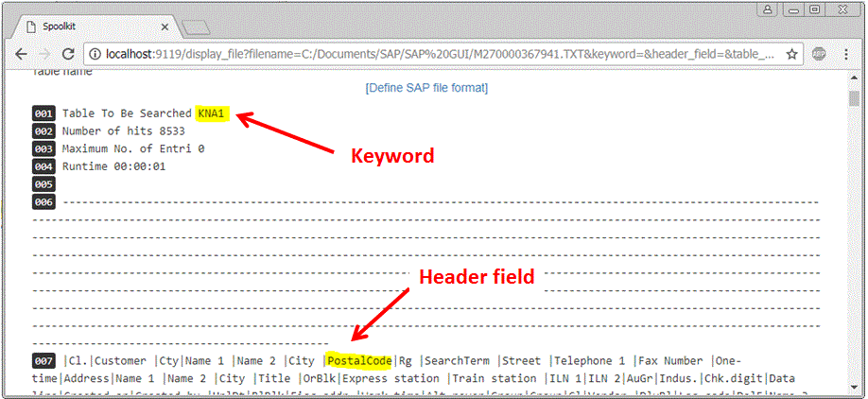View site information icon in address bar

click(x=95, y=54)
